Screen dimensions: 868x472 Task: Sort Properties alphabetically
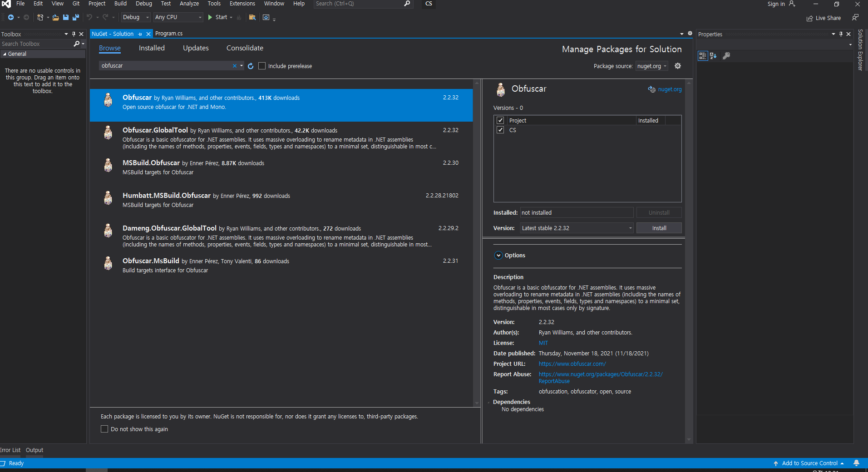713,56
